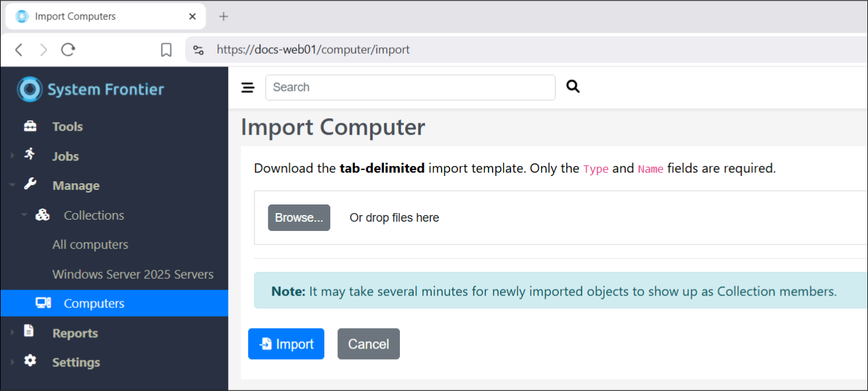Screen dimensions: 868x391
Task: Reload the page with refresh icon
Action: pos(68,50)
